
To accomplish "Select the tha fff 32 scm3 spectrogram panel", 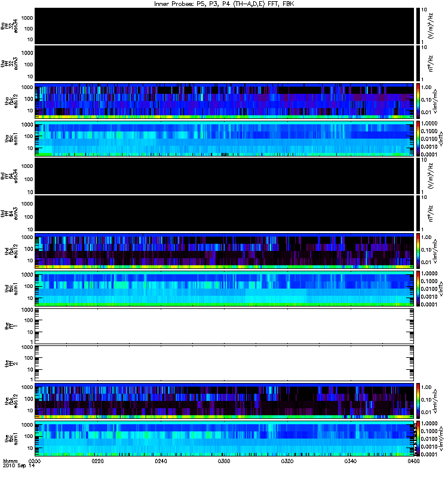I will tap(225, 63).
